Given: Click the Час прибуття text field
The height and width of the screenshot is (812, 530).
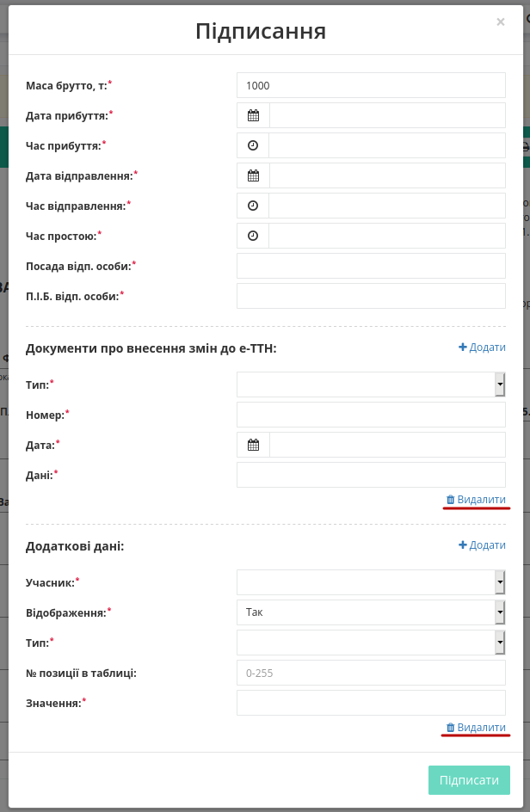Looking at the screenshot, I should click(x=387, y=145).
